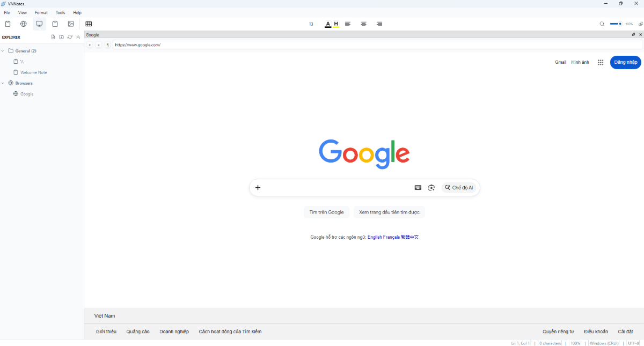
Task: Click the Đăng nhập button on Google
Action: tap(625, 62)
